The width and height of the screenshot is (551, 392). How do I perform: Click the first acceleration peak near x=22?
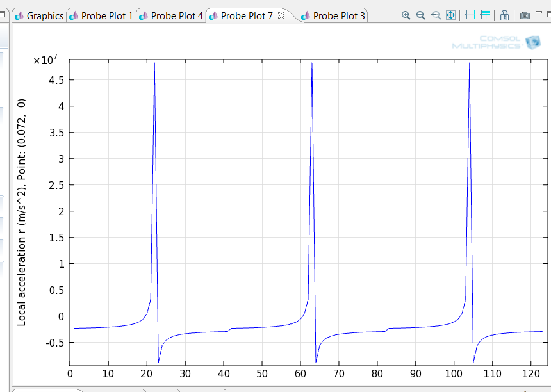click(154, 64)
